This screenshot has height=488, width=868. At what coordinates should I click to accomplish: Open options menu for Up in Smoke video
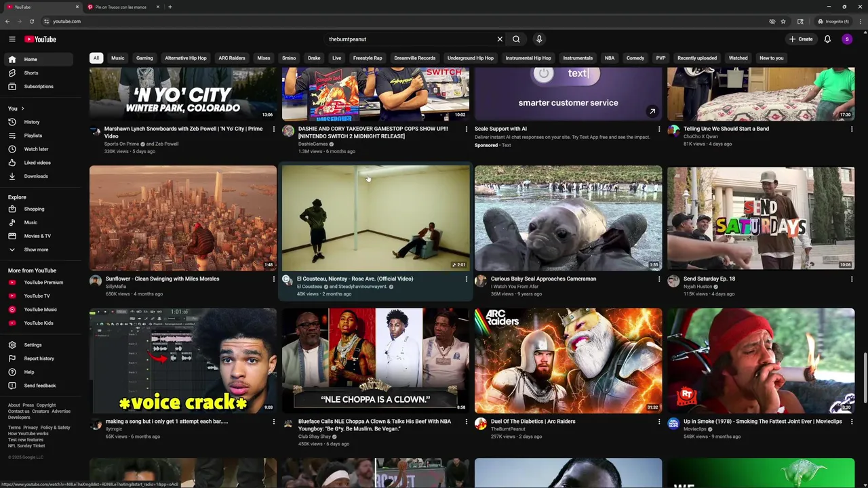pos(851,422)
